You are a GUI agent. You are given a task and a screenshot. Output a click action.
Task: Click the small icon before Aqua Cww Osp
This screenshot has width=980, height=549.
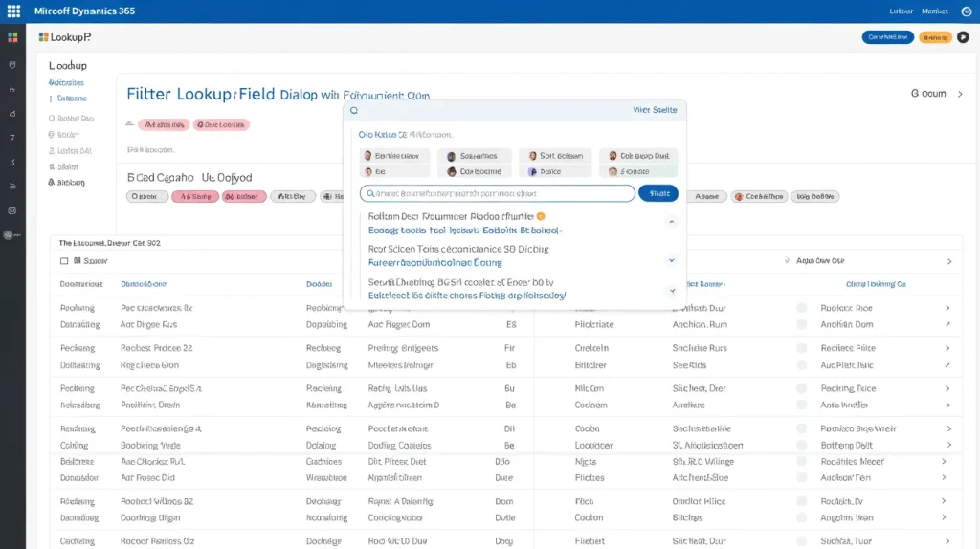[x=787, y=260]
